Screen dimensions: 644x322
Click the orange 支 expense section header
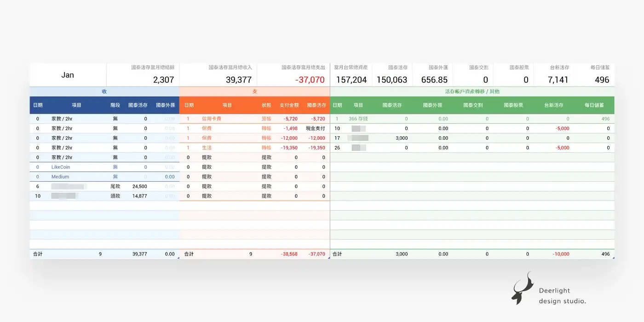[x=254, y=92]
